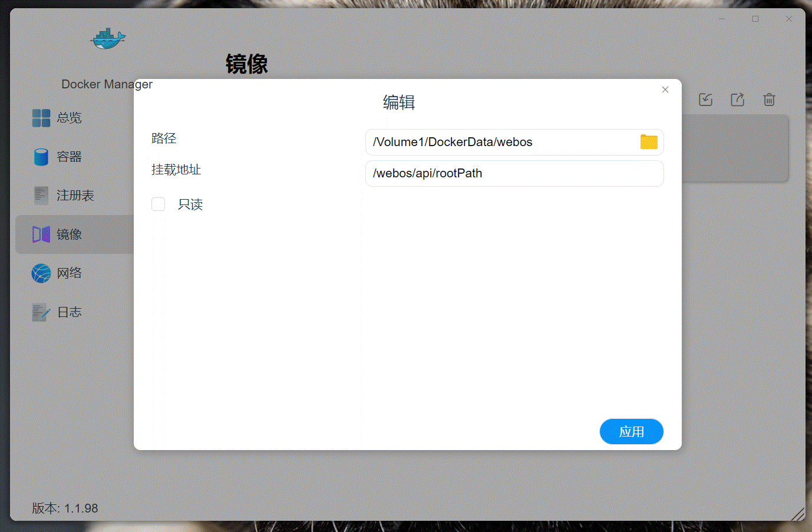
Task: Click the 只读 label text
Action: [190, 204]
